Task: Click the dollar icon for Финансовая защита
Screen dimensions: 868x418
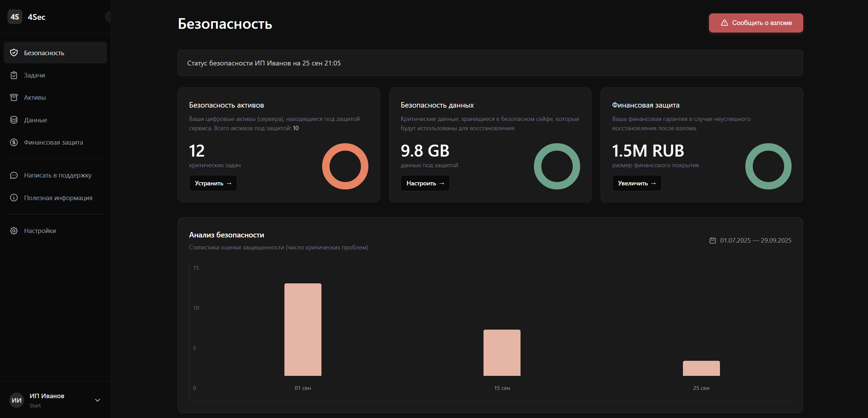Action: coord(14,142)
